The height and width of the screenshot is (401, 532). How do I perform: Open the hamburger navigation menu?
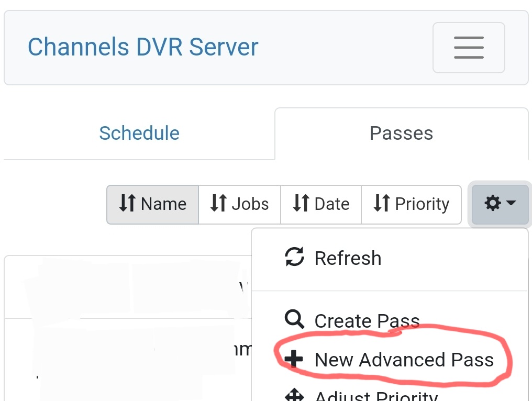pyautogui.click(x=469, y=48)
